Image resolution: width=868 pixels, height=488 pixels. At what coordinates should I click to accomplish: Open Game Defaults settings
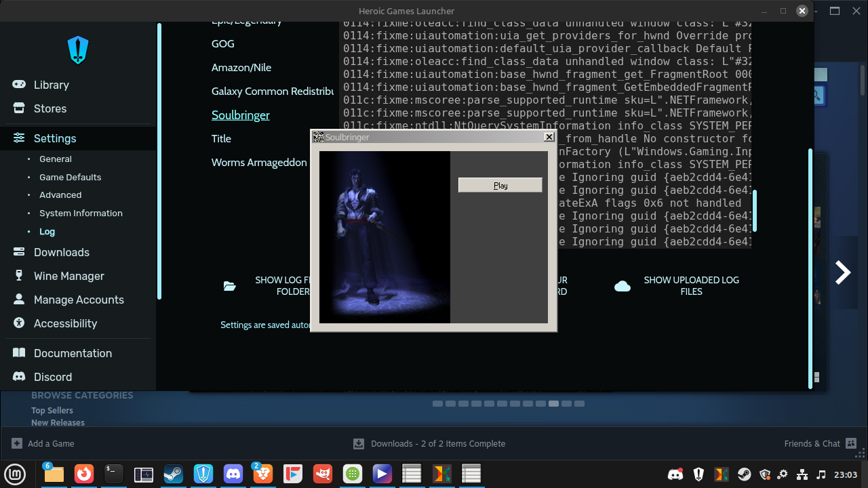[71, 177]
